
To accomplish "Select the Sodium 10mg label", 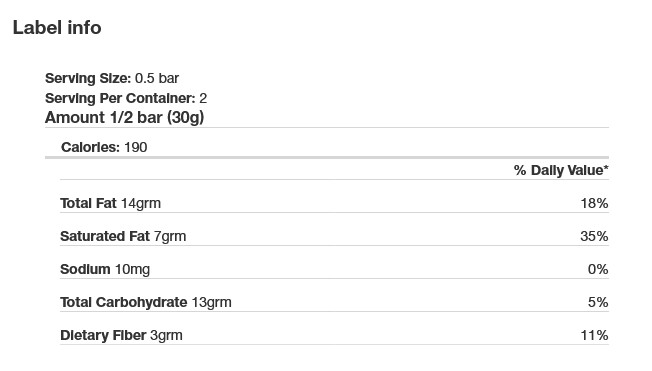I will [105, 269].
